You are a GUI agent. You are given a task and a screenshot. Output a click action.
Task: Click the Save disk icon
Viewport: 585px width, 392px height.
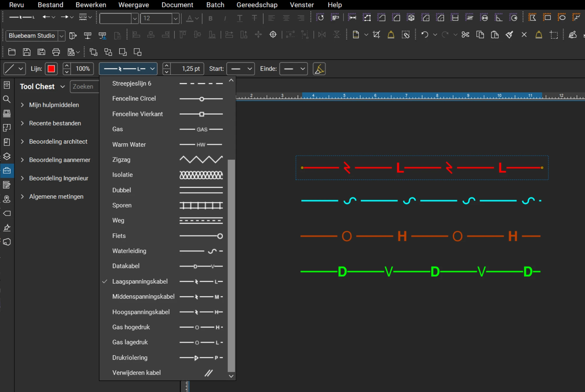pyautogui.click(x=26, y=52)
